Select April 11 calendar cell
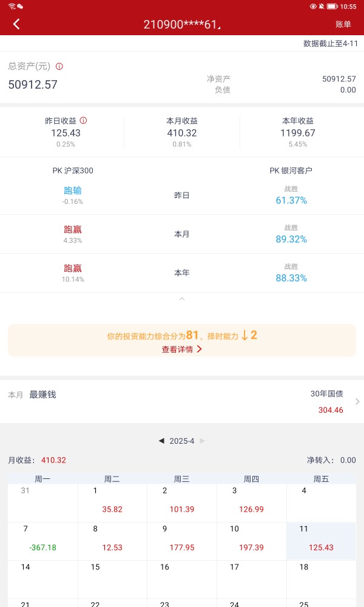Screen dimensions: 364x607 [x=321, y=541]
